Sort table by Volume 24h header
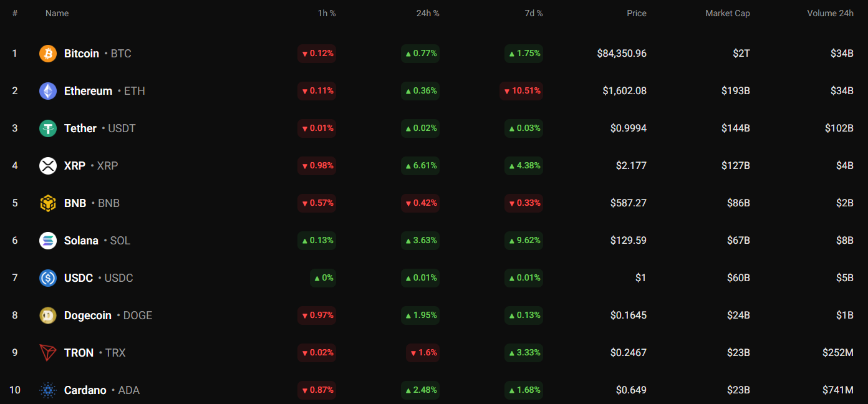Image resolution: width=868 pixels, height=404 pixels. coord(830,13)
